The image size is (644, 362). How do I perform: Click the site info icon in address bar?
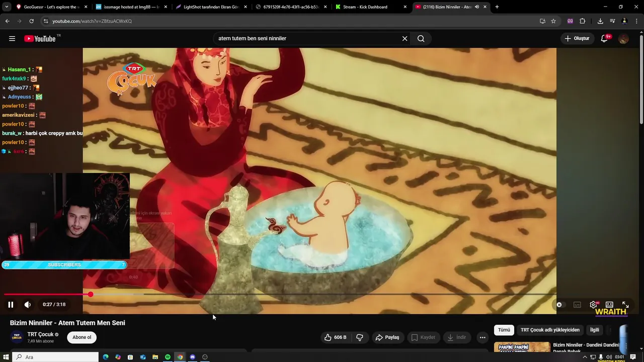tap(46, 21)
